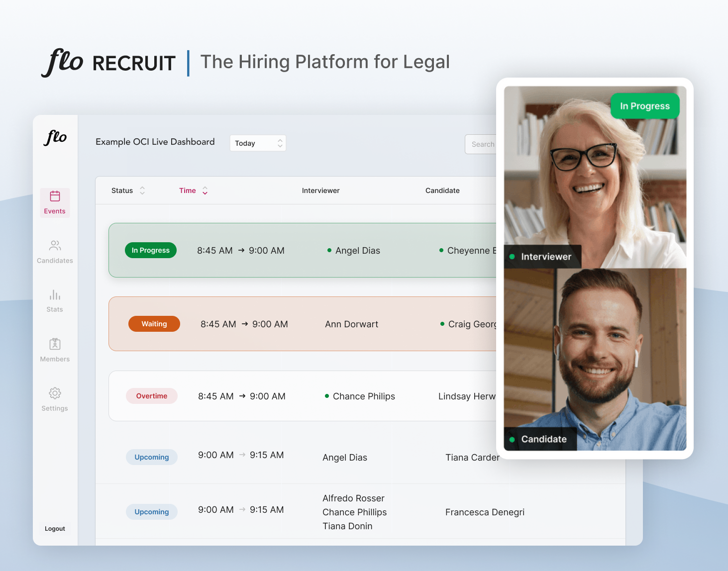Image resolution: width=728 pixels, height=571 pixels.
Task: View the Stats chart icon
Action: pyautogui.click(x=54, y=295)
